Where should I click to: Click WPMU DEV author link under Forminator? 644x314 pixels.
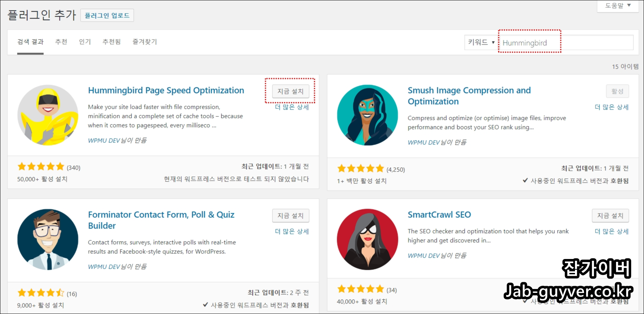(104, 267)
